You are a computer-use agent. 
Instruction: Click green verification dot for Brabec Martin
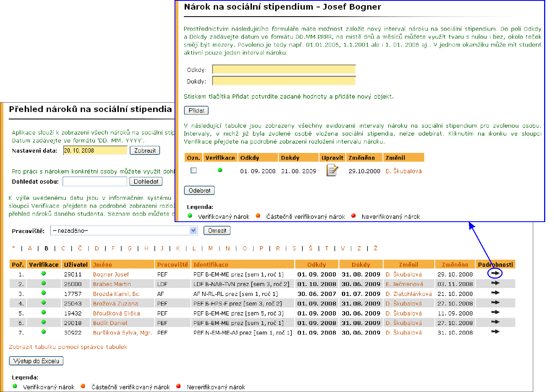click(43, 283)
